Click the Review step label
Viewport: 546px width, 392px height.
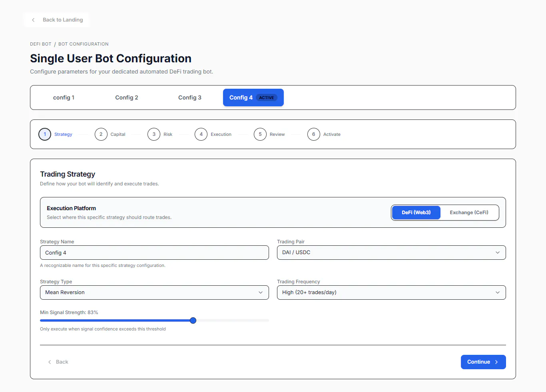pyautogui.click(x=277, y=134)
